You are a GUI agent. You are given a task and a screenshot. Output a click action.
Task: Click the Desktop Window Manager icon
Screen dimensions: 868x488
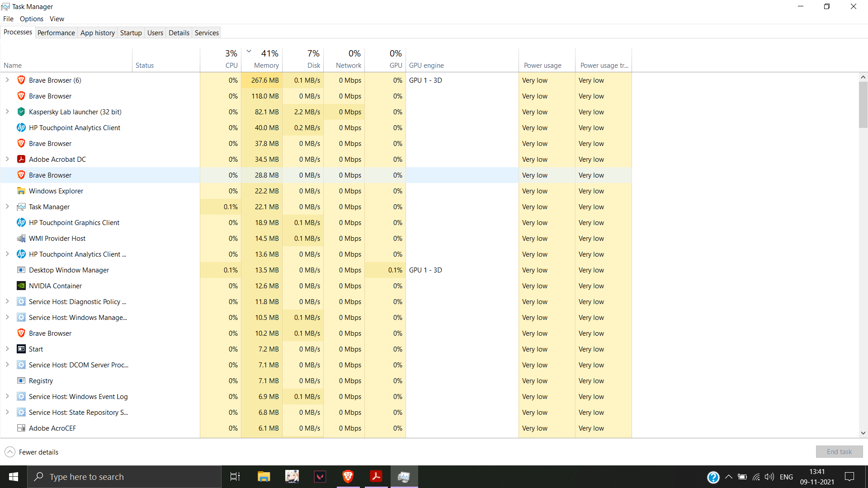21,270
